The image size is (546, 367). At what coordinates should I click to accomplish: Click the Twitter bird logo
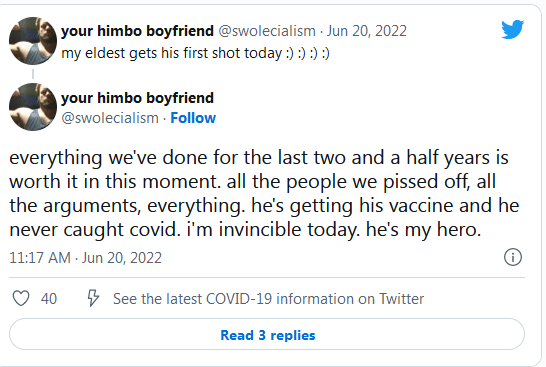513,29
